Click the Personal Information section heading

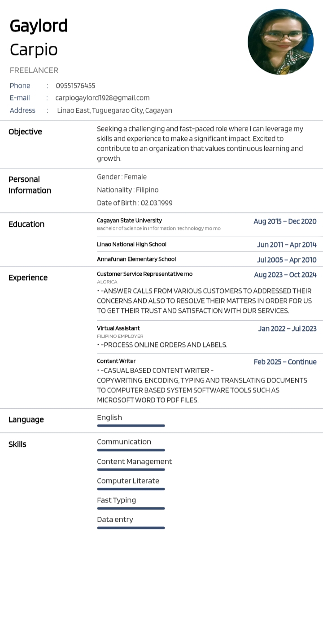coord(30,185)
